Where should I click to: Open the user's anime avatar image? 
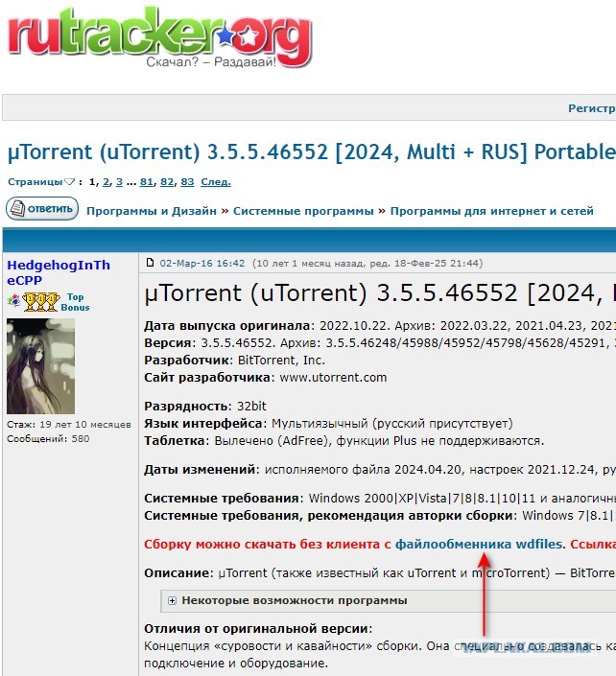(x=40, y=366)
